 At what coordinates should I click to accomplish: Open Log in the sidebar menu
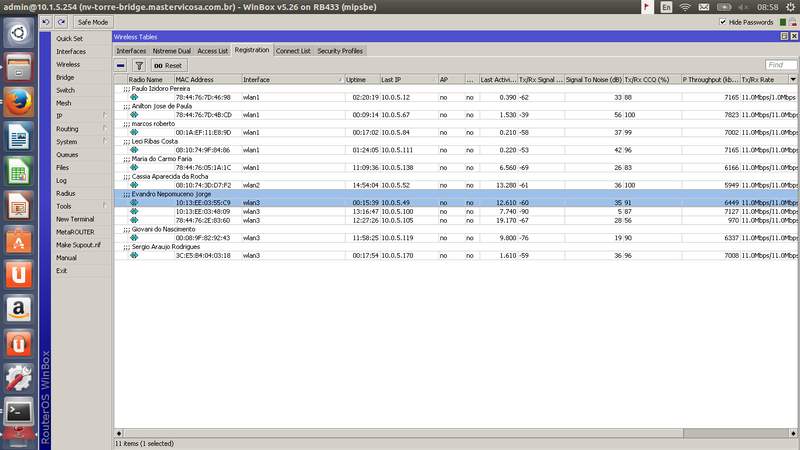coord(61,180)
